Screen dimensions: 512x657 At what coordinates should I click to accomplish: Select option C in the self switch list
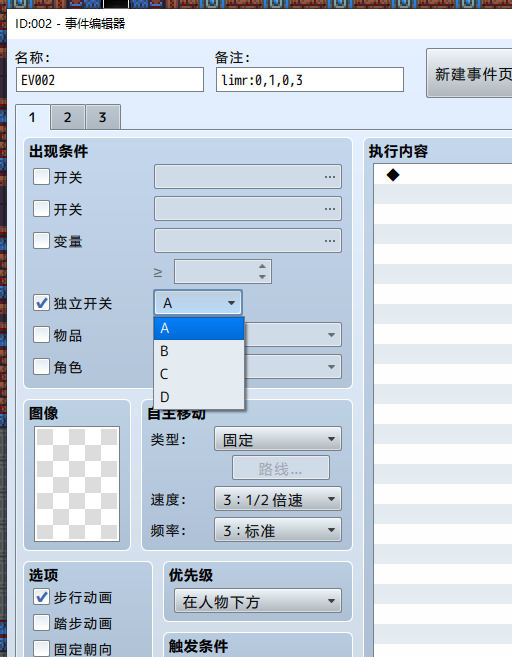coord(199,374)
